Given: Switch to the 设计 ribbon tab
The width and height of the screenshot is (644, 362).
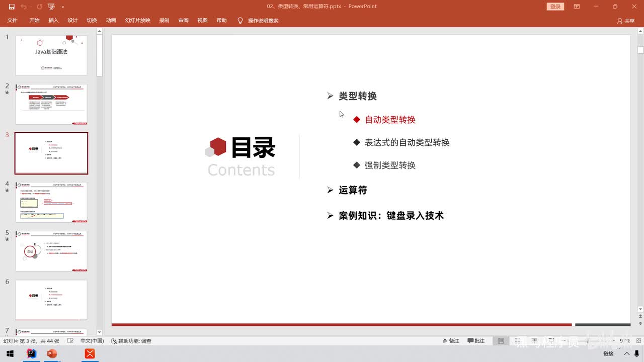Looking at the screenshot, I should [72, 21].
